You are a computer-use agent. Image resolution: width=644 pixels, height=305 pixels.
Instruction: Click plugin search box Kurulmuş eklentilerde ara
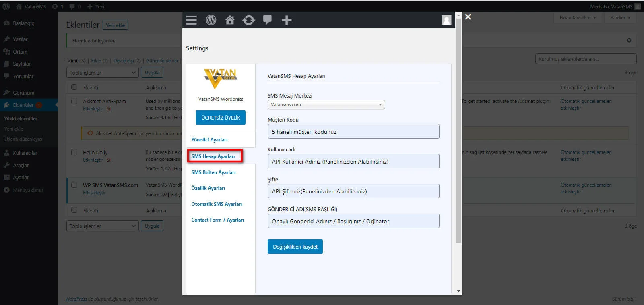coord(586,59)
